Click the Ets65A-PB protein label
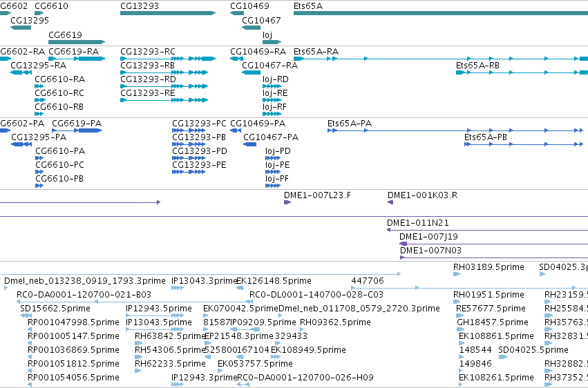 click(486, 137)
